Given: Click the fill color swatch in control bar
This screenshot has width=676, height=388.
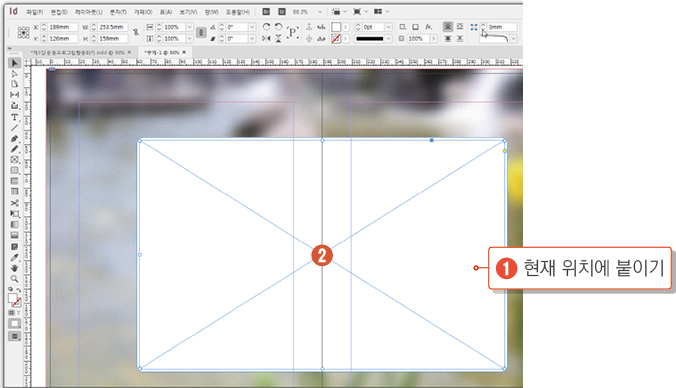Looking at the screenshot, I should coord(336,27).
